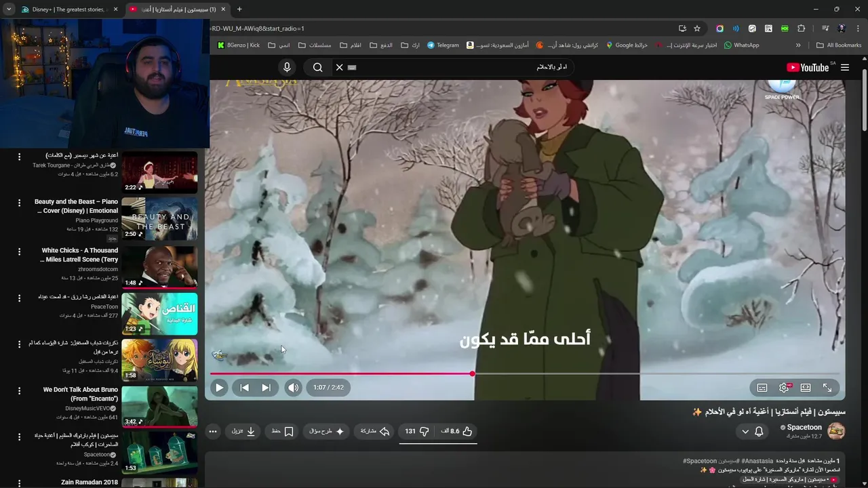Open video player settings gear

(x=784, y=388)
